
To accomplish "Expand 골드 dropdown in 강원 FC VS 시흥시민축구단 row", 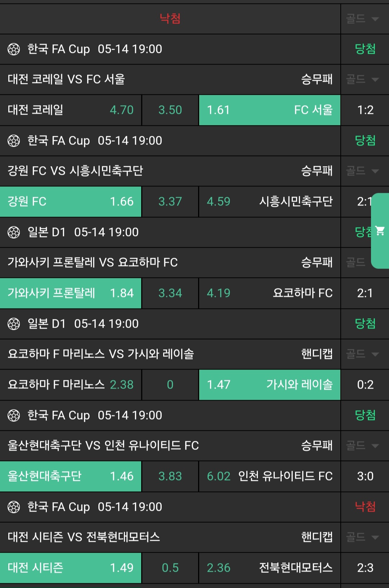I will point(362,171).
